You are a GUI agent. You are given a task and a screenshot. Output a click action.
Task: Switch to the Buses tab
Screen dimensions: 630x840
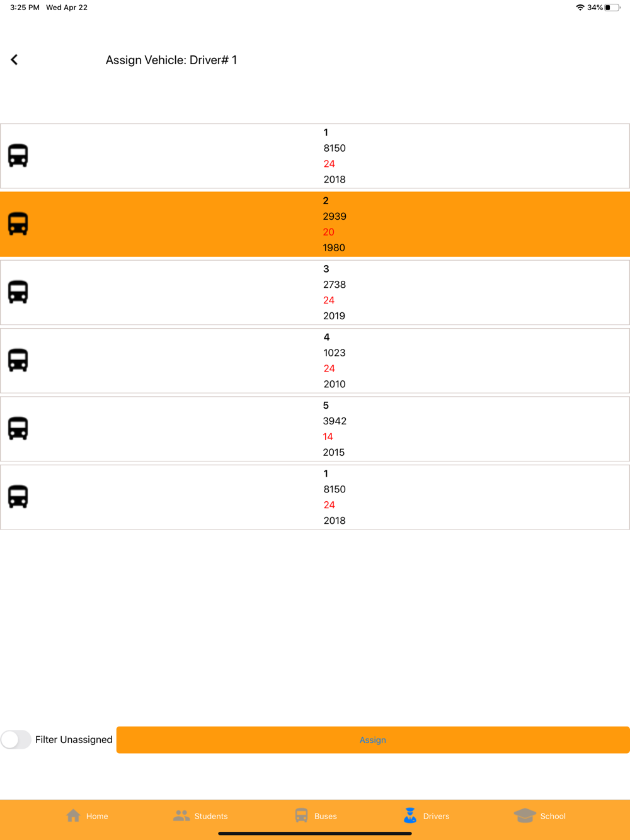[x=316, y=815]
